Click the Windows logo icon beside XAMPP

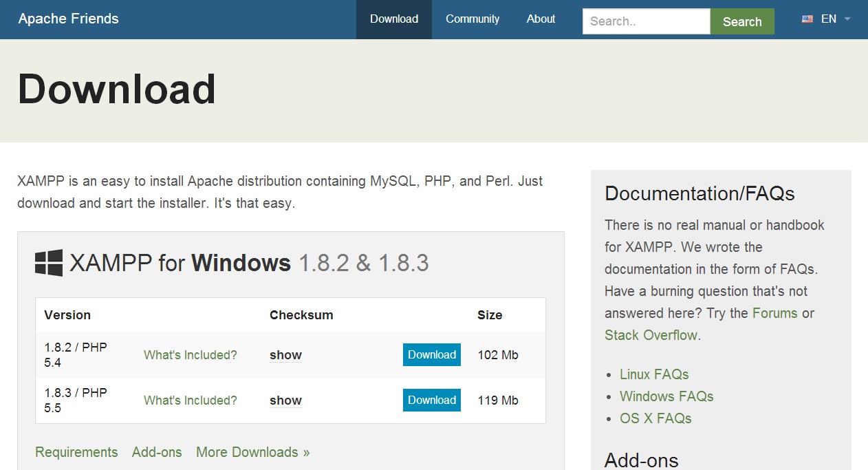[49, 263]
